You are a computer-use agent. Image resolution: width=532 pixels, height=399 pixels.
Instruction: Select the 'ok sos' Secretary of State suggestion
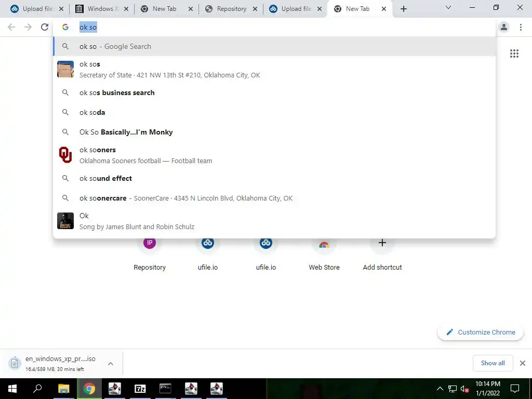pos(274,70)
